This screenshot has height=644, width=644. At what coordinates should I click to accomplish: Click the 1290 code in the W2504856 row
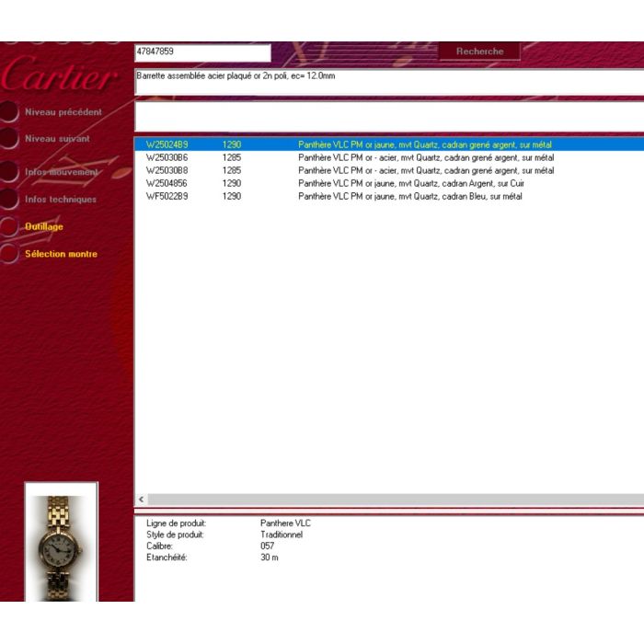click(232, 183)
